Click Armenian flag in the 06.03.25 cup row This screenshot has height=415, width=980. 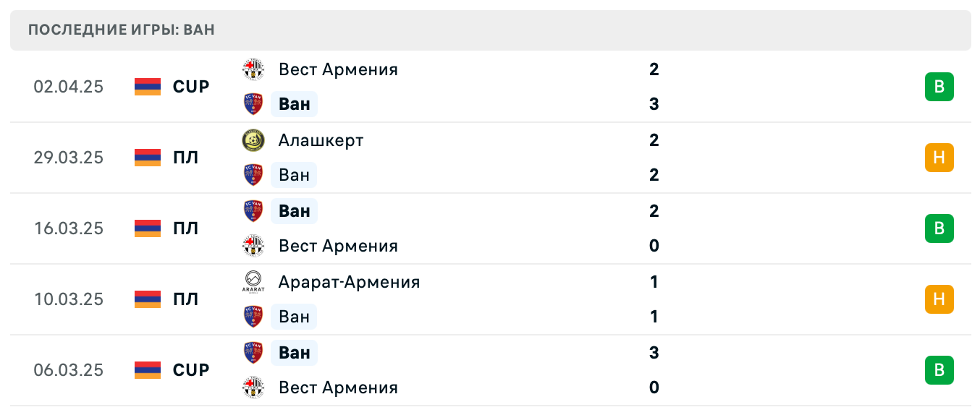point(148,370)
